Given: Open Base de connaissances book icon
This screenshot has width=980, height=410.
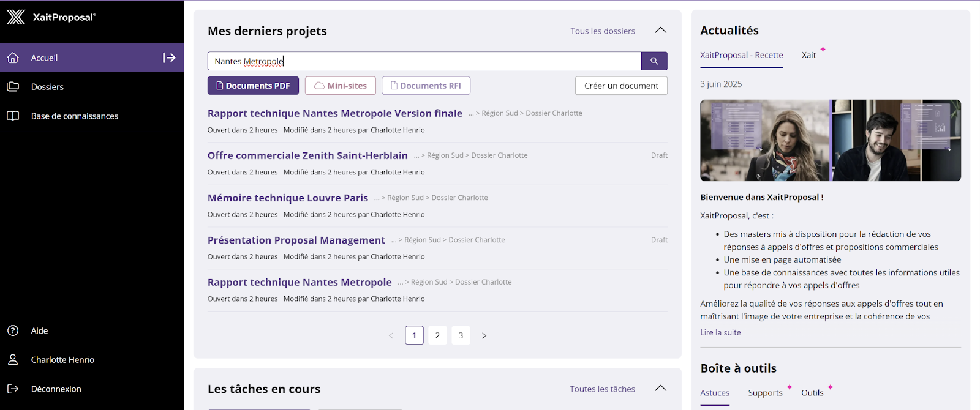Looking at the screenshot, I should tap(13, 116).
